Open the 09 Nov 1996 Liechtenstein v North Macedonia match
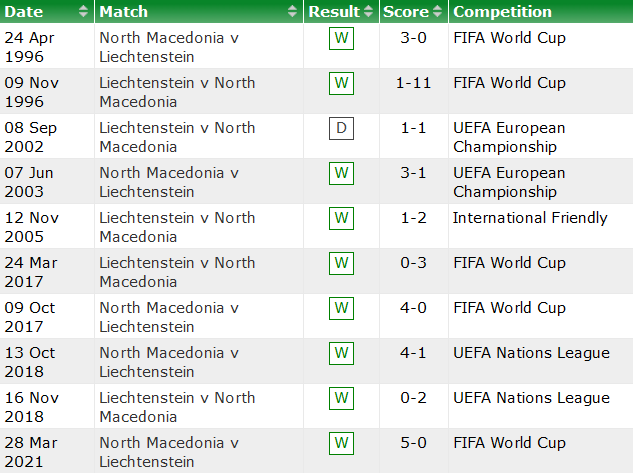This screenshot has height=473, width=633. [177, 92]
